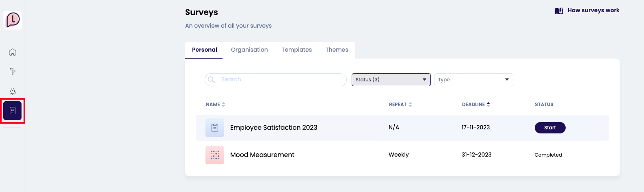This screenshot has height=192, width=644.
Task: Click the app logo in the sidebar
Action: click(x=13, y=20)
